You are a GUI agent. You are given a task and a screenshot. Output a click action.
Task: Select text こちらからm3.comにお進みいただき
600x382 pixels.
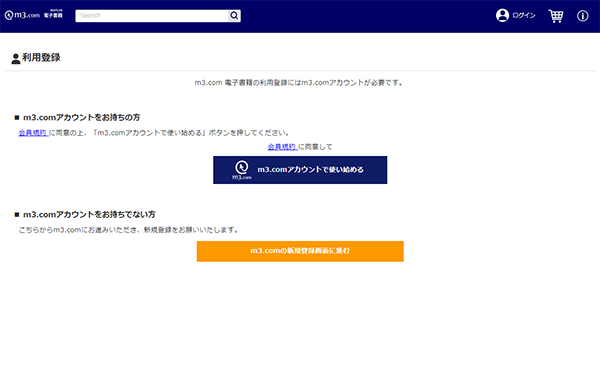coord(79,230)
